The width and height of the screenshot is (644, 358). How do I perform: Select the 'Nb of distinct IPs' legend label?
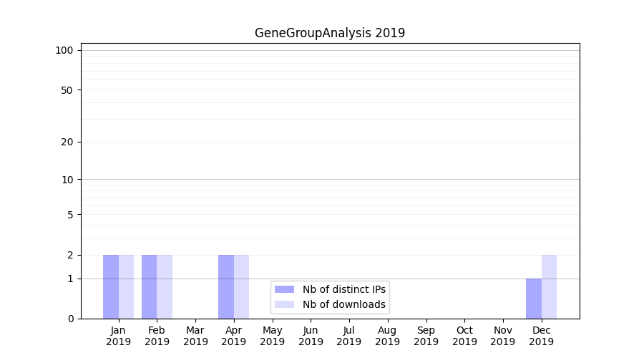(344, 289)
